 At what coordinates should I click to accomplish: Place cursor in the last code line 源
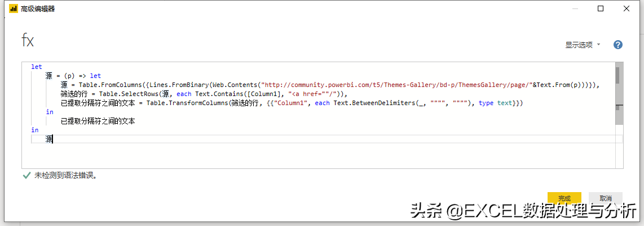(x=49, y=139)
